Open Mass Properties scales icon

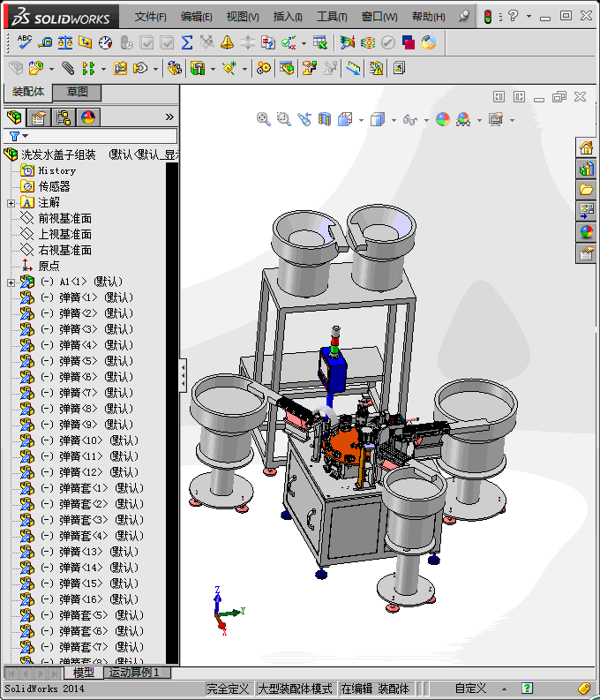tap(65, 42)
